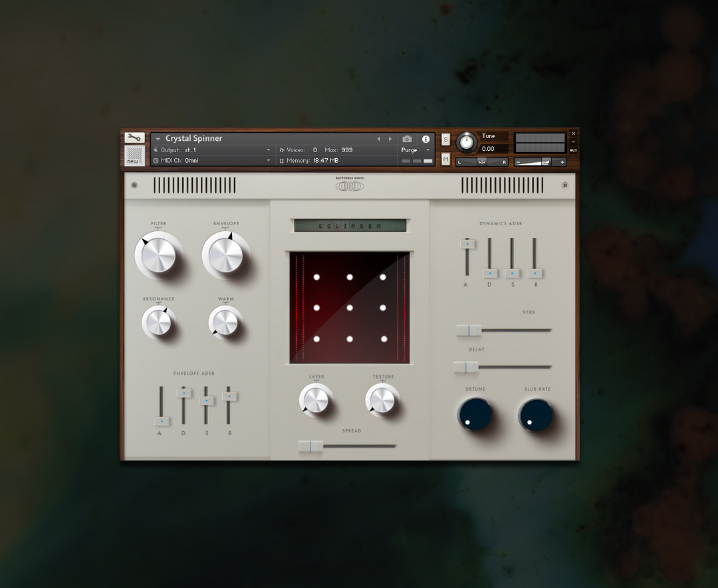Click the center dot of the modulation grid
718x588 pixels.
(350, 309)
